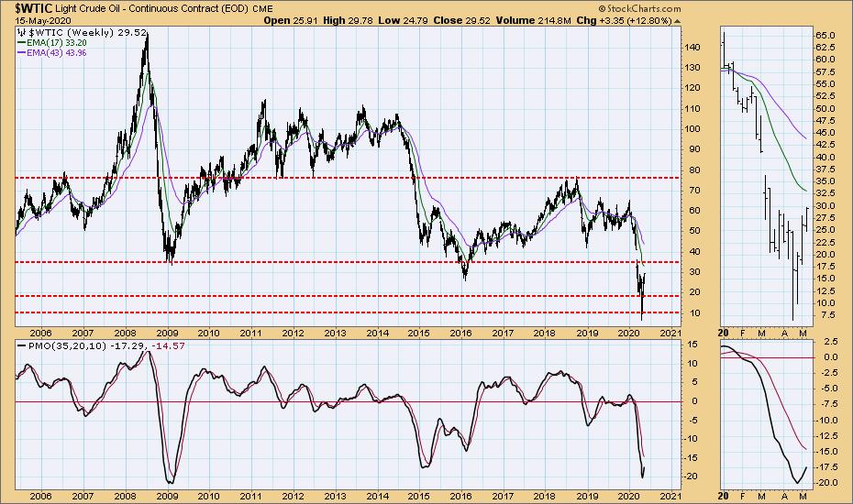
Task: Click the 2.5 label on the zoomed PMO axis
Action: click(x=830, y=342)
